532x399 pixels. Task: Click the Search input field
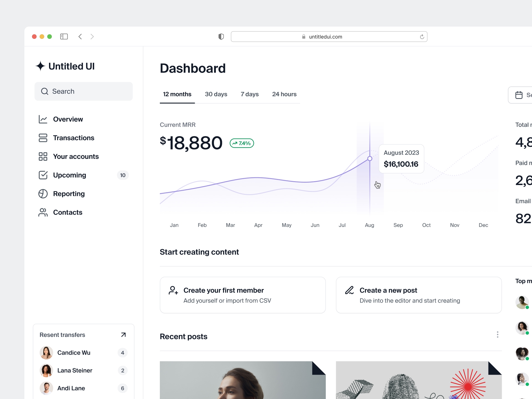pyautogui.click(x=84, y=91)
